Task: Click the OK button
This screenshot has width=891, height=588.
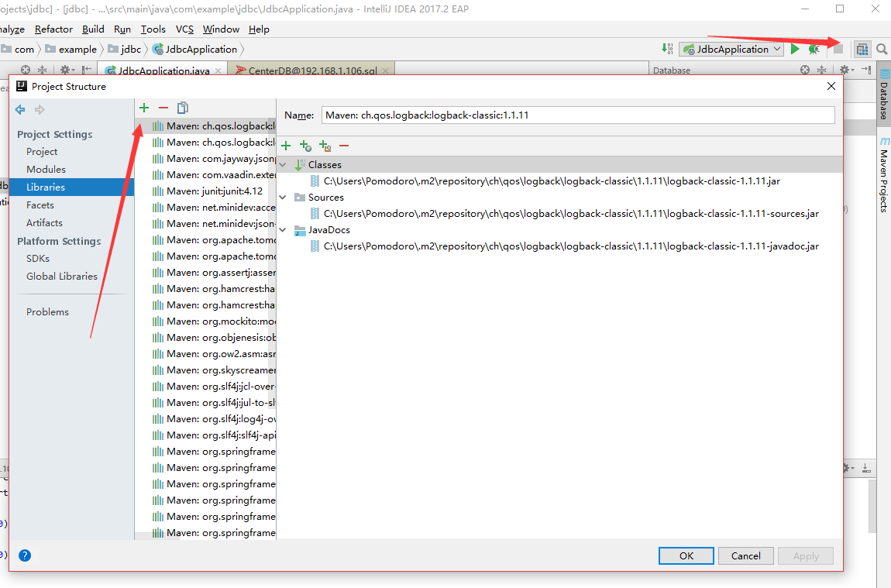Action: [686, 555]
